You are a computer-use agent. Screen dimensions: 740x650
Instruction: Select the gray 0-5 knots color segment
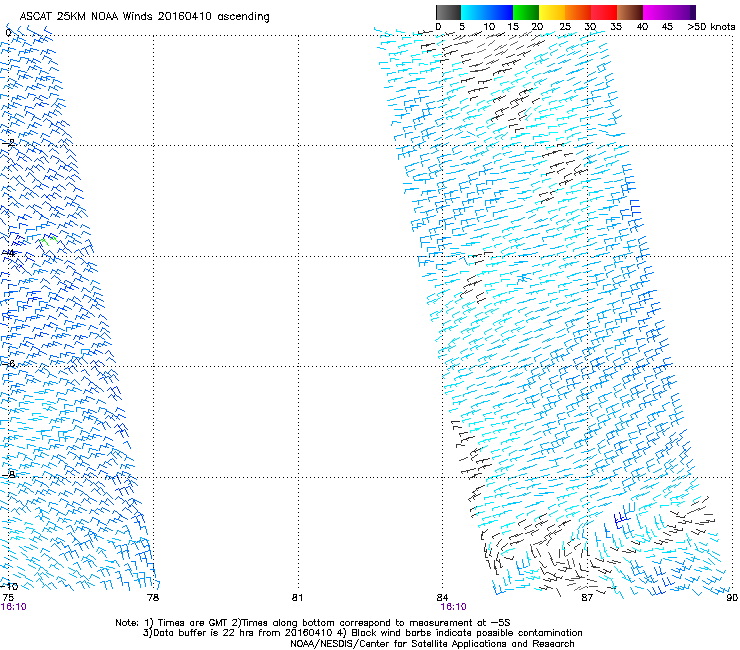pyautogui.click(x=448, y=12)
